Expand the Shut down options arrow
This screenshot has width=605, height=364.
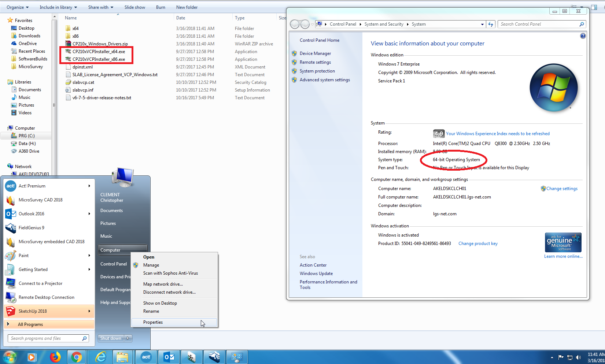(x=128, y=338)
